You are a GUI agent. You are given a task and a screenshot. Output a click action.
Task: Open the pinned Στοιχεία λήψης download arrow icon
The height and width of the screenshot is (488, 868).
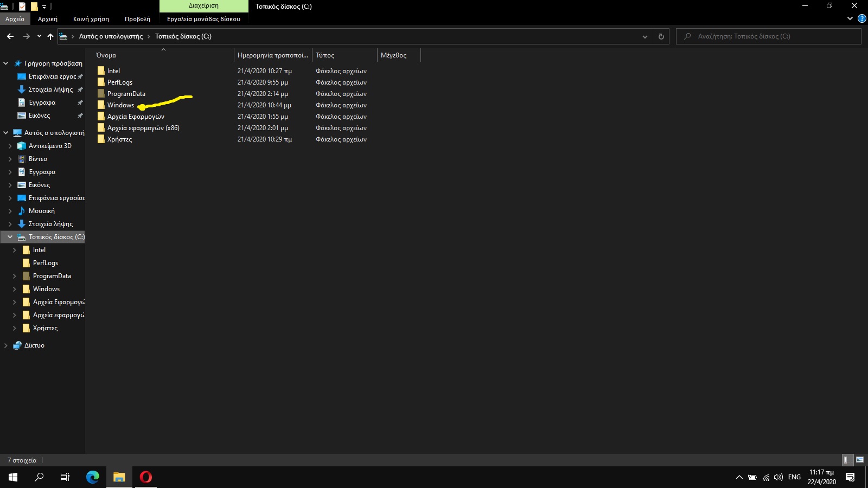coord(22,89)
